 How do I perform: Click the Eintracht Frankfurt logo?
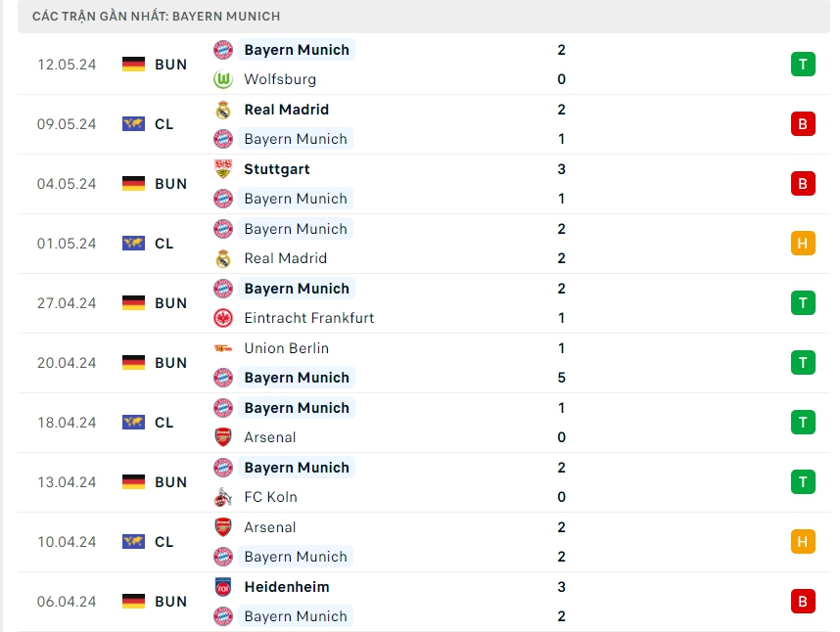[x=223, y=318]
